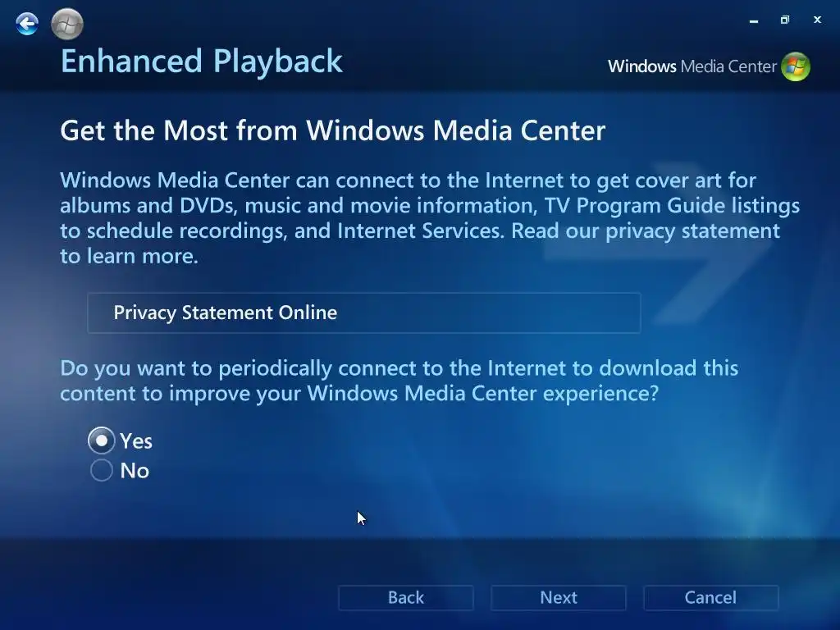Select the No radio button
Screen dimensions: 840x630
(x=101, y=470)
